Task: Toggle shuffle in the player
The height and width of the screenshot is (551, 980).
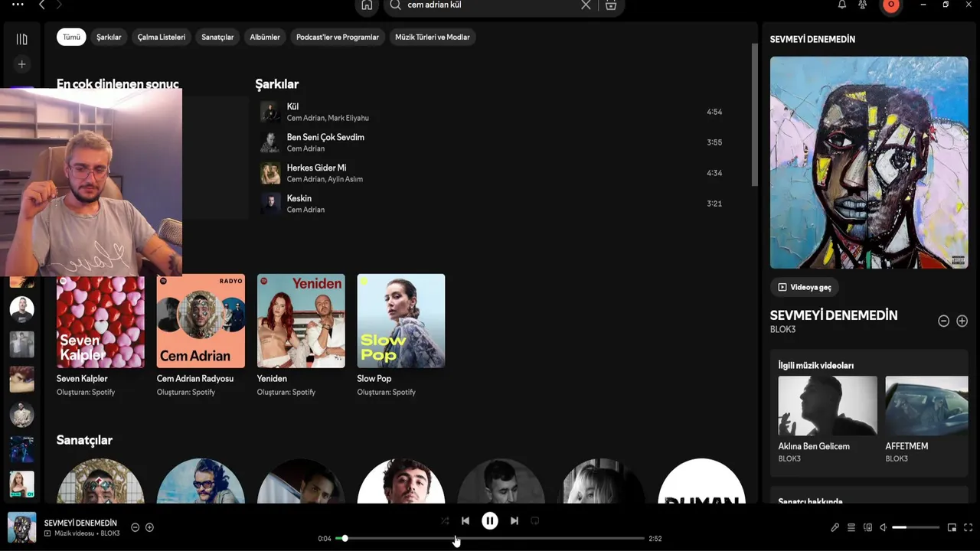Action: tap(445, 520)
